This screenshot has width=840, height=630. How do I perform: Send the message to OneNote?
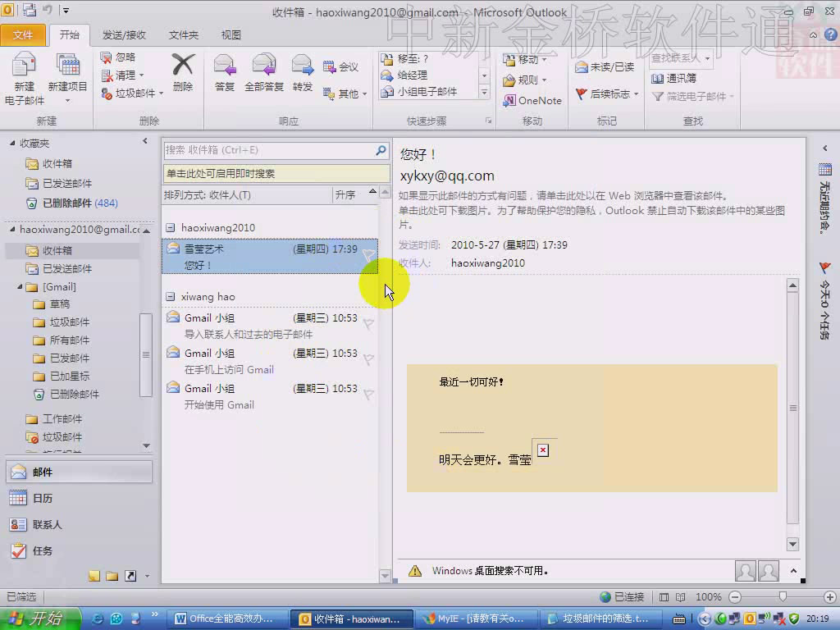532,100
